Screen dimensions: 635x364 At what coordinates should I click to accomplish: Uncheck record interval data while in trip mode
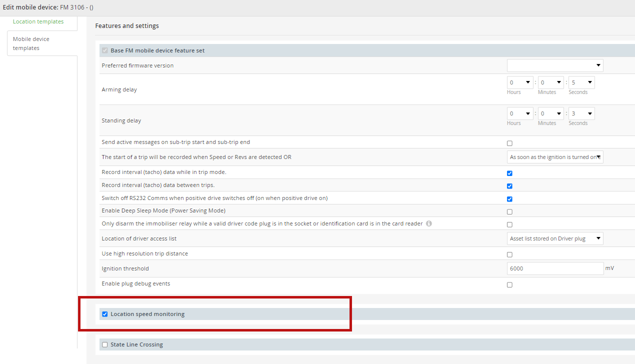(509, 173)
